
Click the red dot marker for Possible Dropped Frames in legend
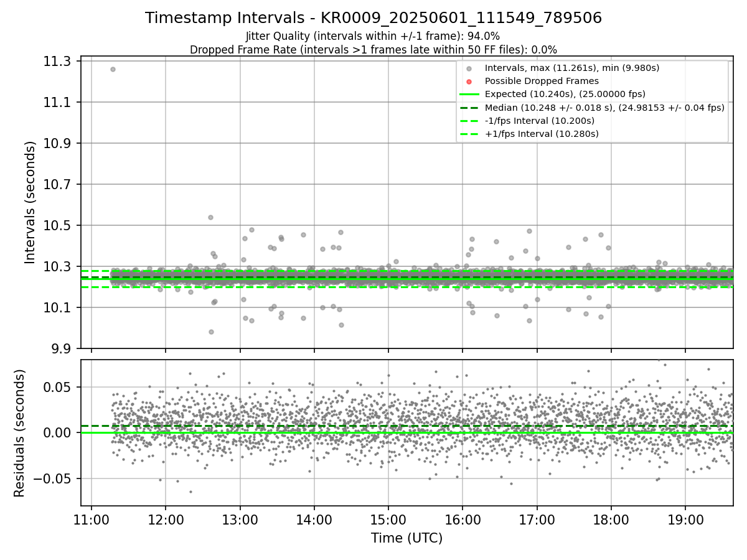pos(469,82)
